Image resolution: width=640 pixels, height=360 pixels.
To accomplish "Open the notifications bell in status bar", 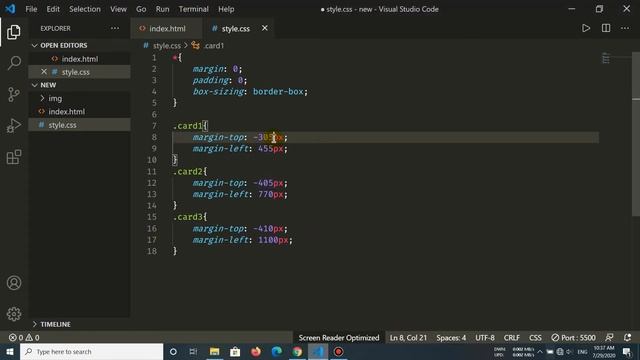I will [x=627, y=338].
